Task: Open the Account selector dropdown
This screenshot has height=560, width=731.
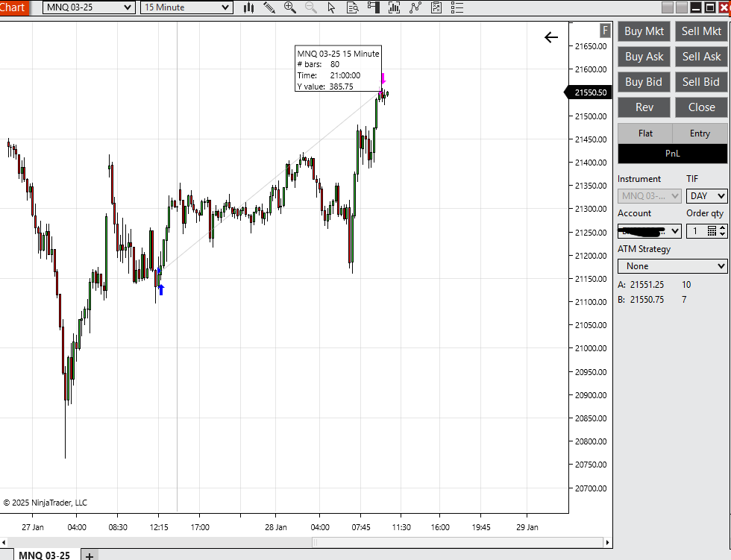Action: pos(650,231)
